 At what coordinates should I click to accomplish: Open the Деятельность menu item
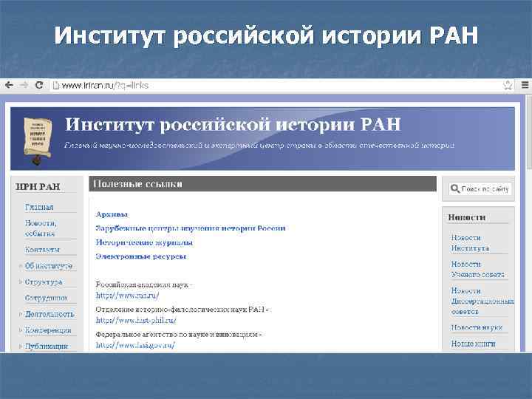pos(50,314)
